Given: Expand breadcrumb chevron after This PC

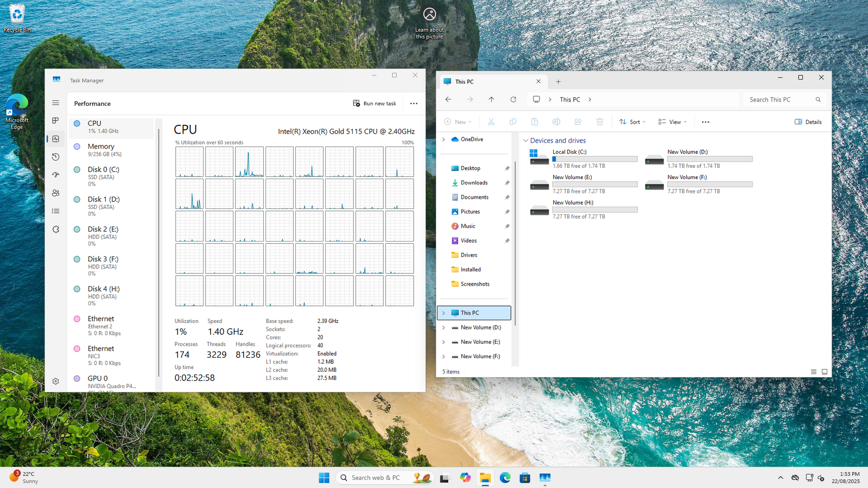Looking at the screenshot, I should (x=590, y=99).
